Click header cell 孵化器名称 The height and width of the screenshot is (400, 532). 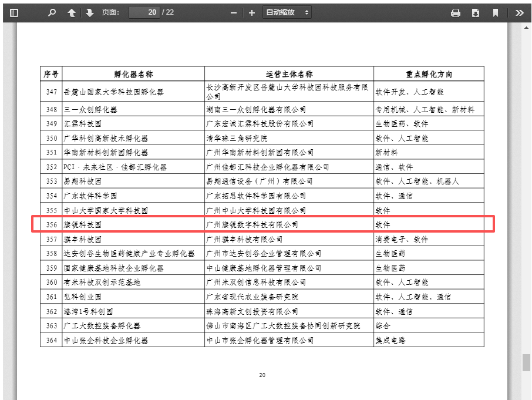pyautogui.click(x=133, y=74)
